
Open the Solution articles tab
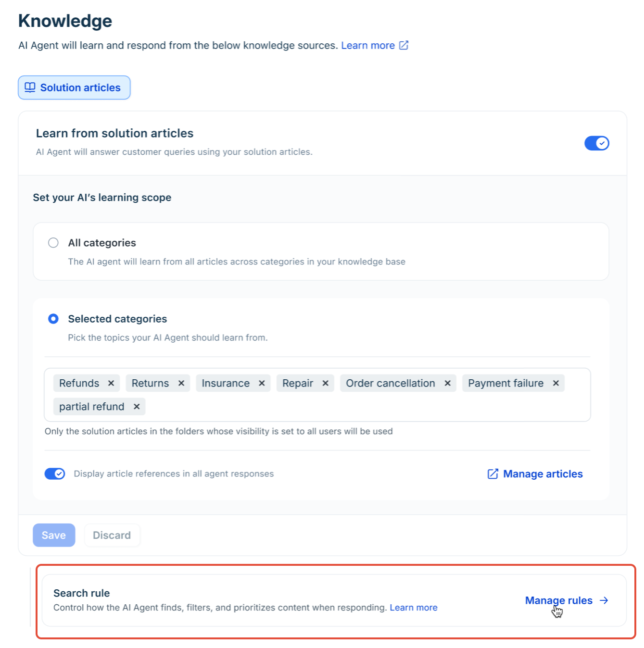pyautogui.click(x=74, y=87)
